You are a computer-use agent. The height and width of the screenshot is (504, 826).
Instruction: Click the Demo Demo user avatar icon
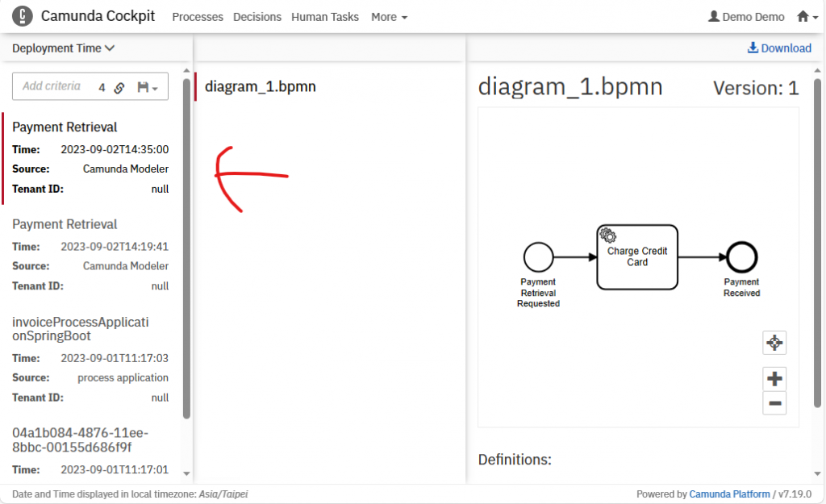pos(714,16)
